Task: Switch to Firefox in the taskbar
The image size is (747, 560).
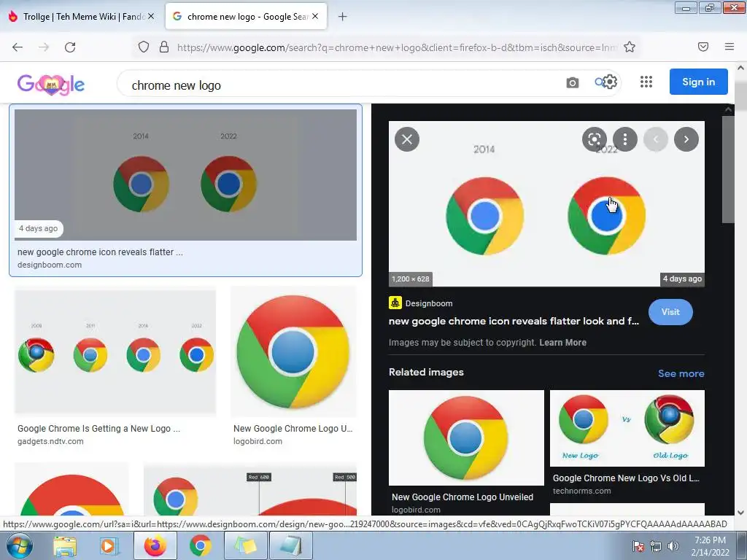Action: point(155,545)
